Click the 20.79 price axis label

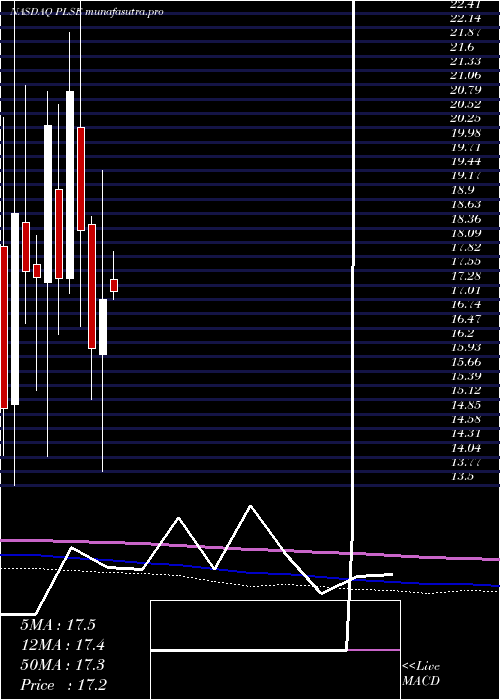click(x=466, y=90)
